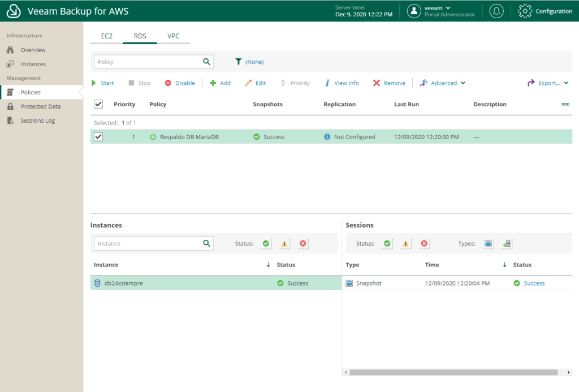Click the scrollbar right arrow in Sessions
Viewport: 579px width, 392px height.
pyautogui.click(x=569, y=372)
